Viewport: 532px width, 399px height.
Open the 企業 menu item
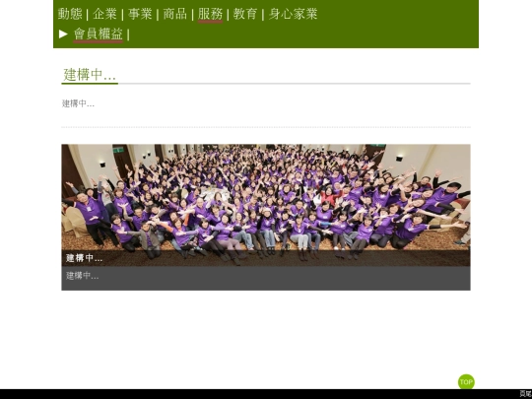[104, 14]
